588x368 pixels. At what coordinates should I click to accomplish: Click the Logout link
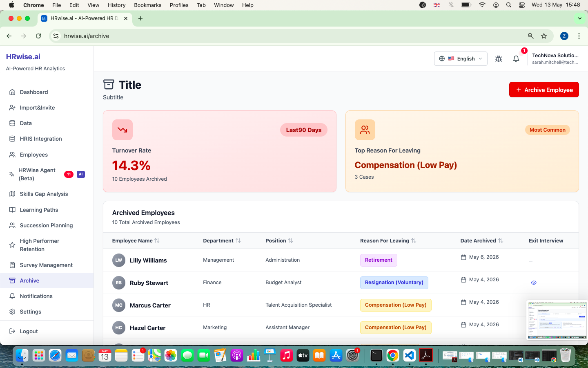(29, 331)
